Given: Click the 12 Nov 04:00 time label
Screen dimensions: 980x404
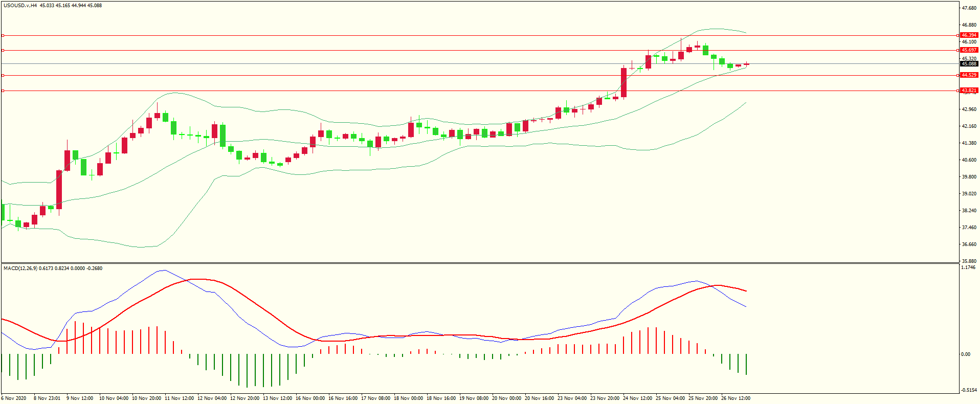Looking at the screenshot, I should (212, 398).
